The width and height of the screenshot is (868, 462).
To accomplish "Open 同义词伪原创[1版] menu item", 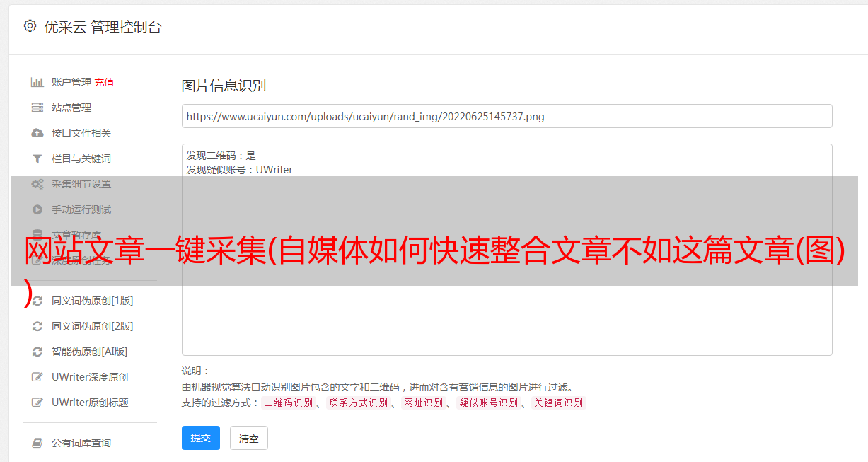I will pyautogui.click(x=93, y=301).
